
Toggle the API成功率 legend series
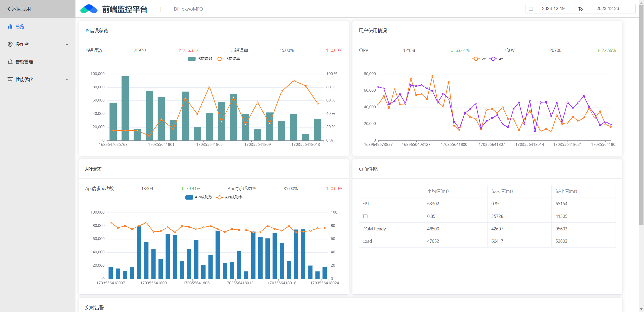tap(229, 197)
